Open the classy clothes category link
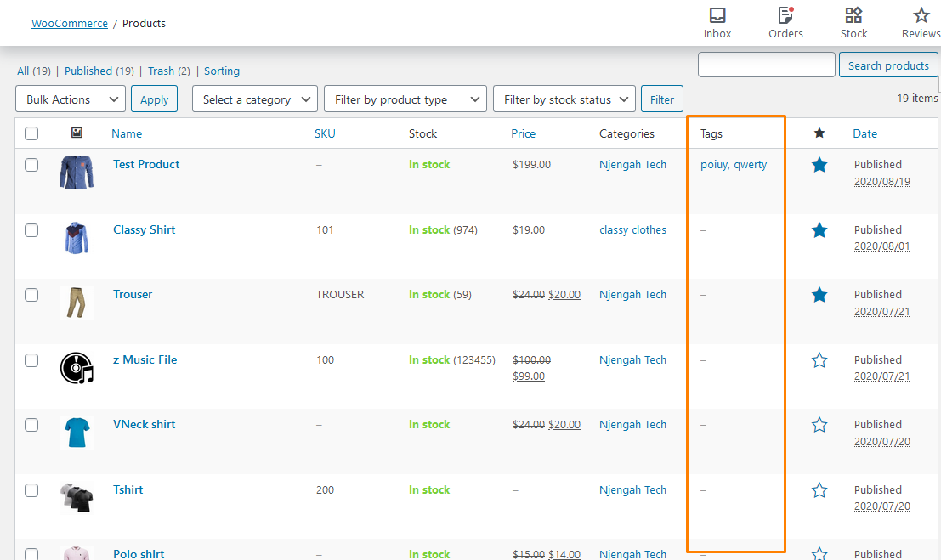The height and width of the screenshot is (560, 941). point(632,230)
